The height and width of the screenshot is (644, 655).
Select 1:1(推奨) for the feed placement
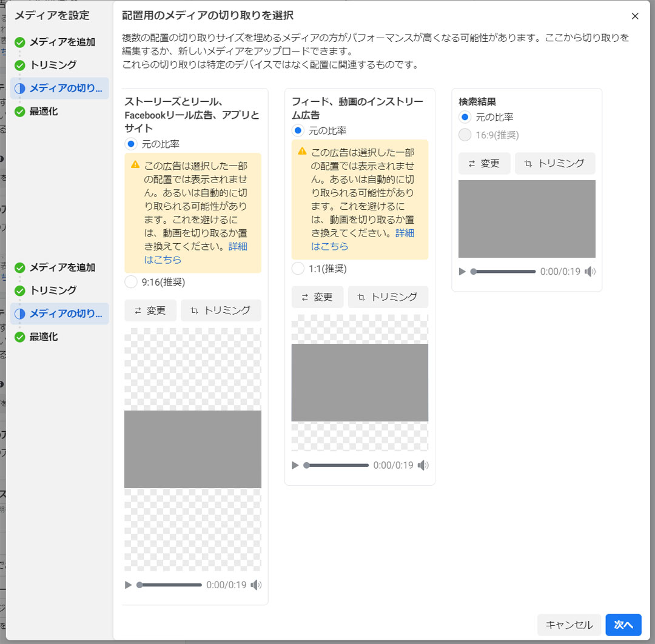coord(297,269)
